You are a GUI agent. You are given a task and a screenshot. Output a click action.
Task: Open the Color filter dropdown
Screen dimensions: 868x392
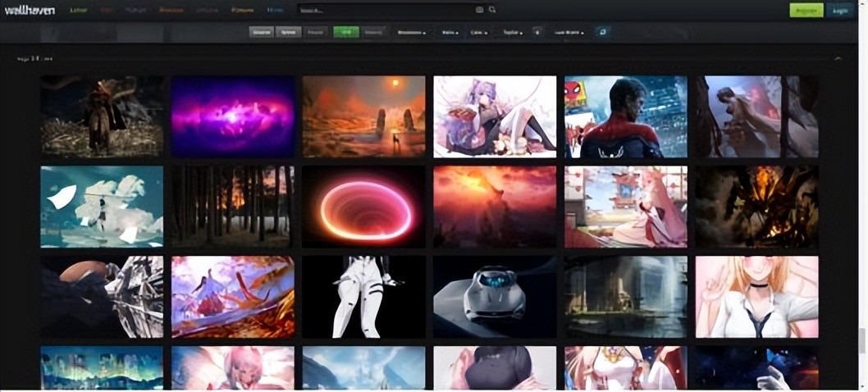click(x=478, y=32)
